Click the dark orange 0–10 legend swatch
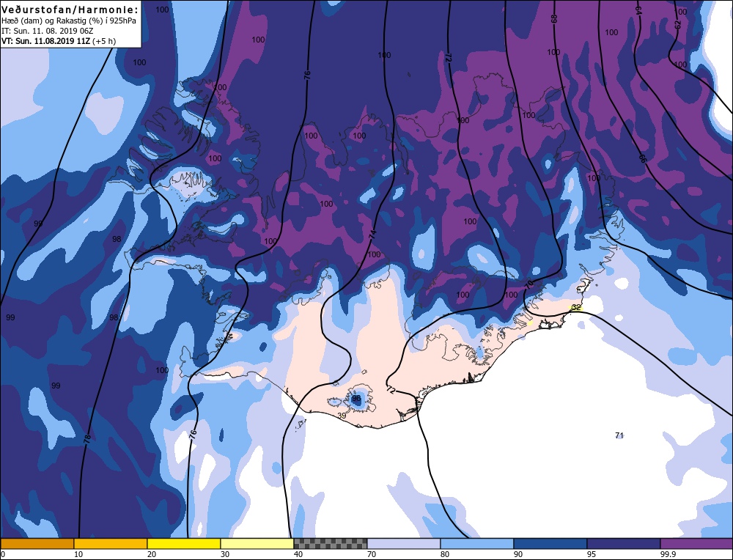The height and width of the screenshot is (560, 733). [37, 543]
